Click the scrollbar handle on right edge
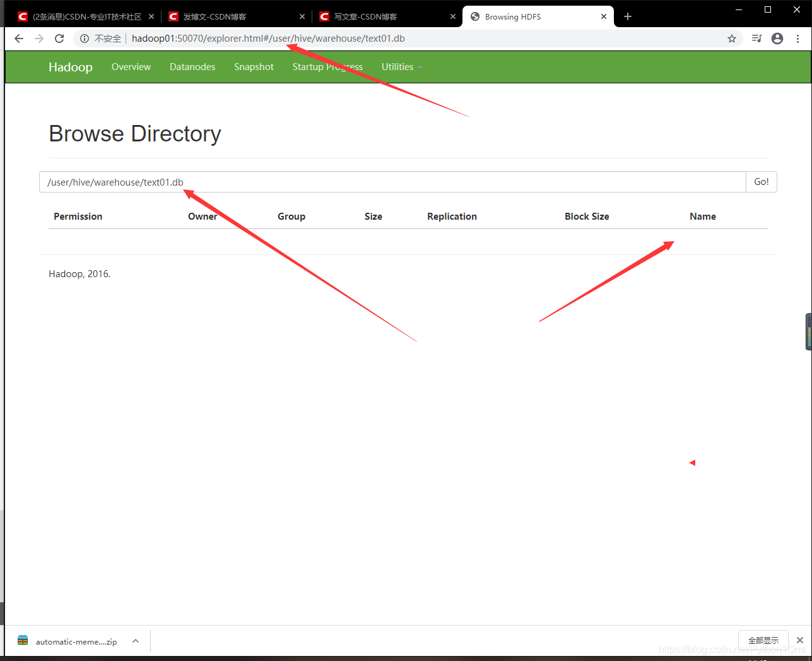812x661 pixels. [x=809, y=331]
